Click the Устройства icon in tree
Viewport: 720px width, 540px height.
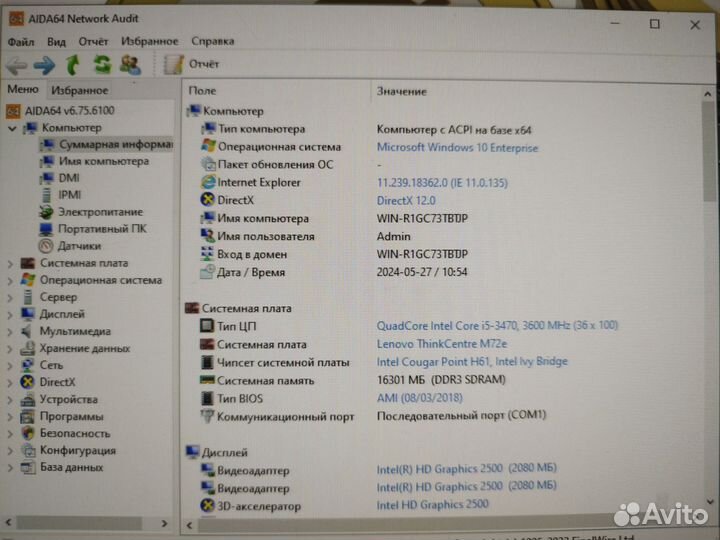tap(28, 399)
